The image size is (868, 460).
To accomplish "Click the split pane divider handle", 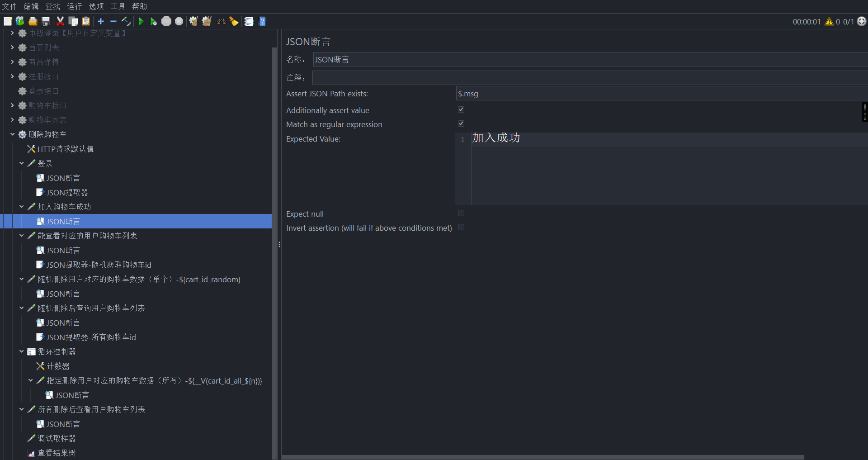I will (279, 244).
